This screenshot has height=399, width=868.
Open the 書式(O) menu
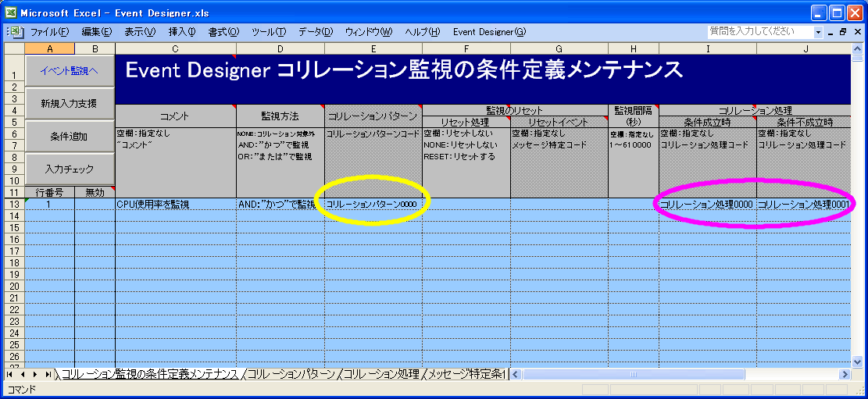click(x=223, y=32)
